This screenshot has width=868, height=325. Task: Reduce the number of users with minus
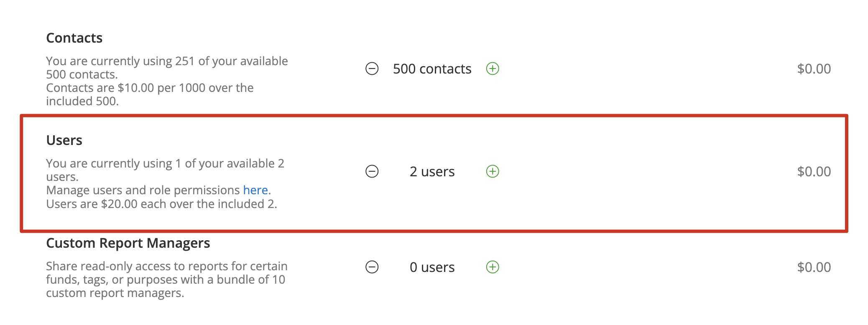coord(372,171)
